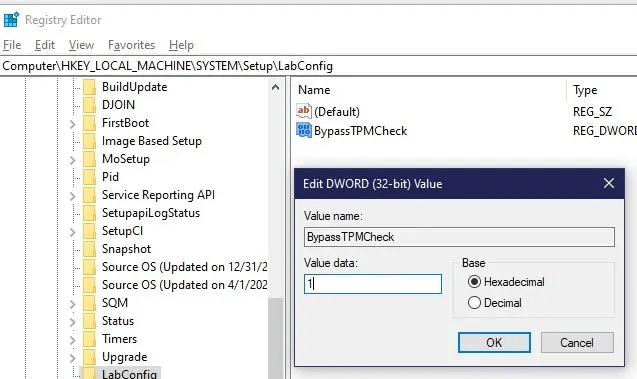Click folder icon for Source OS 12/31 entry
This screenshot has height=379, width=637.
(89, 267)
